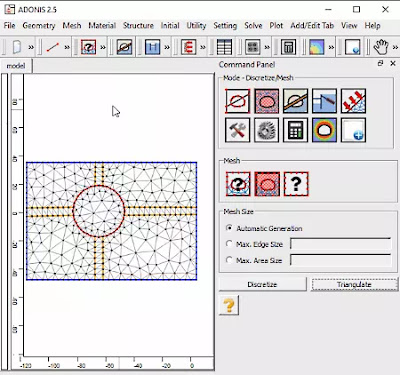Open the Initial menu
Image resolution: width=400 pixels, height=375 pixels.
[170, 26]
